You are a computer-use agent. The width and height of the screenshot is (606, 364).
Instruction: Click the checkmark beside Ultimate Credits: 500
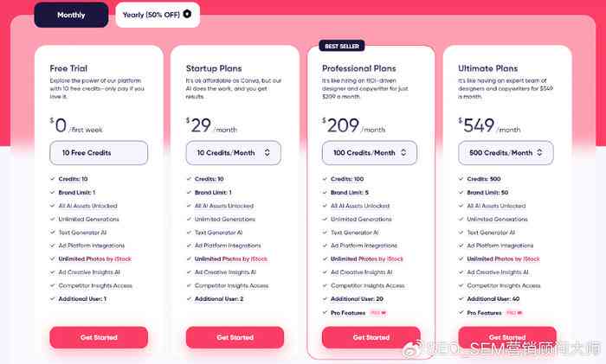[x=461, y=179]
